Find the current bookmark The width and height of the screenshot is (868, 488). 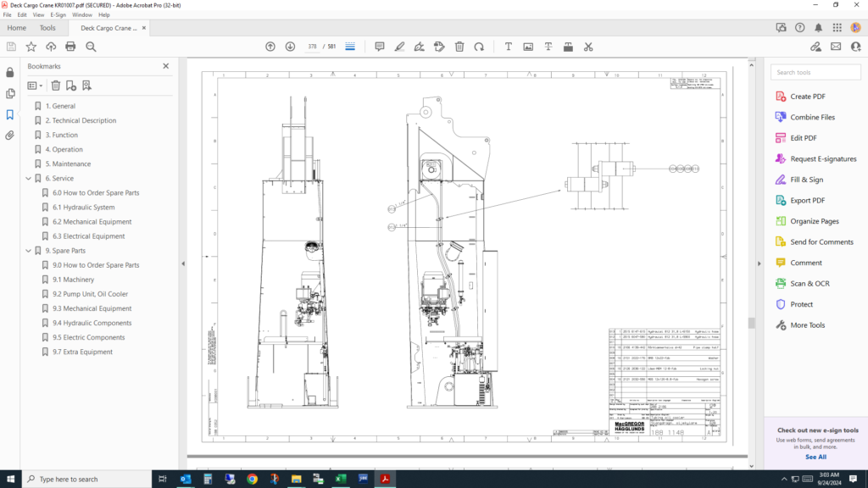coord(86,86)
